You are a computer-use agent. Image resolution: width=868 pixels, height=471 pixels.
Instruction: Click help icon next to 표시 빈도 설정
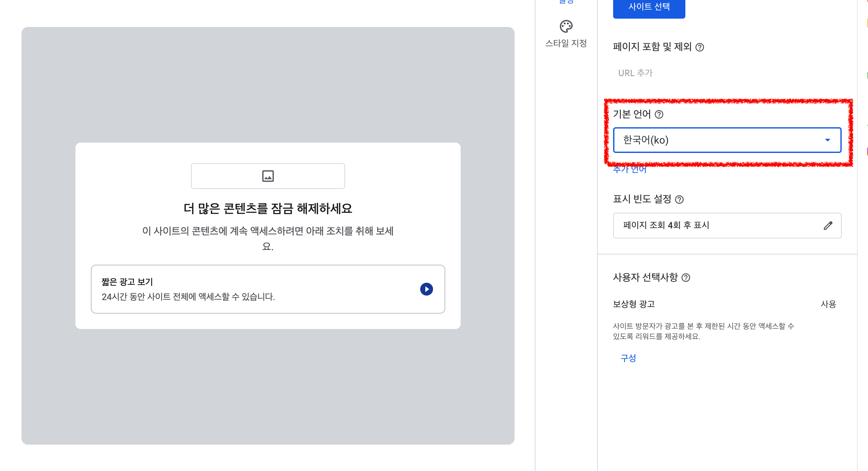[680, 200]
